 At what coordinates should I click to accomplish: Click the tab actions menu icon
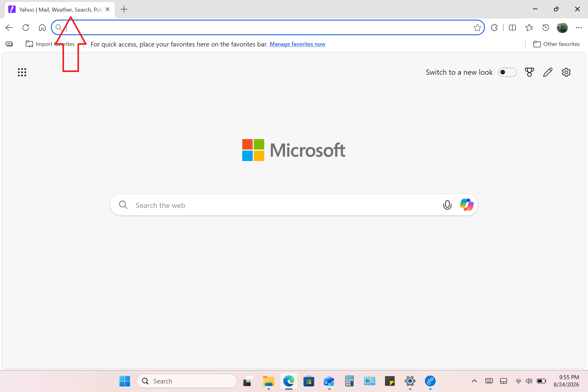(9, 44)
